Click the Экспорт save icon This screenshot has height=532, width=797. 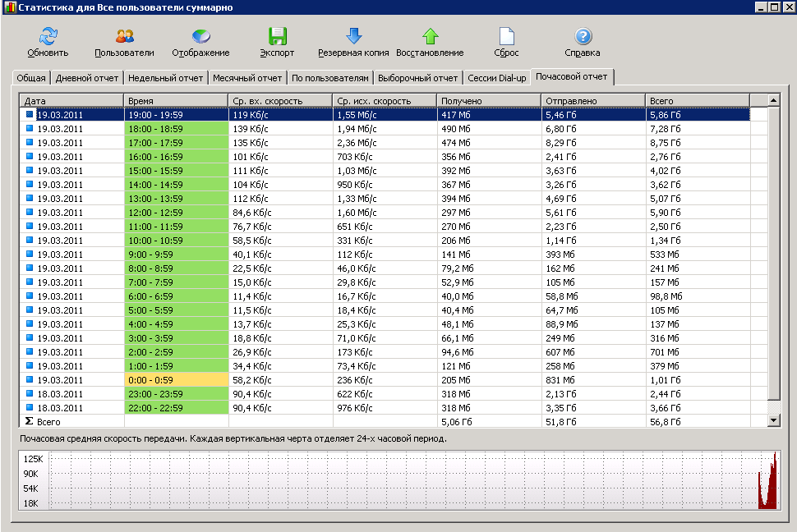[277, 37]
